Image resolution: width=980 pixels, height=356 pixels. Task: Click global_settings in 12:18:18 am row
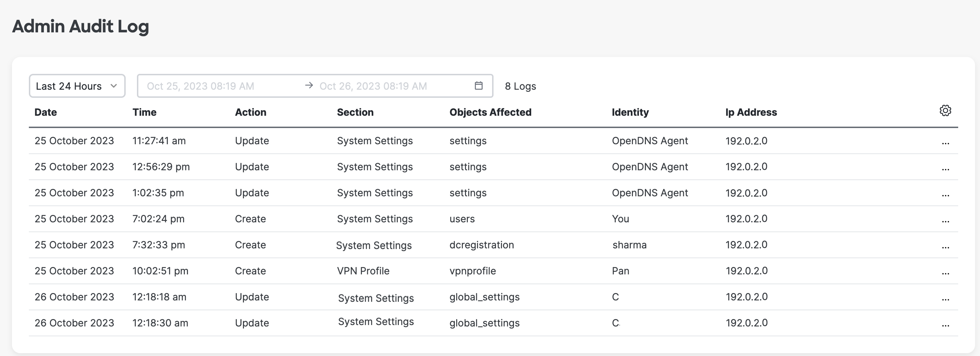tap(484, 297)
